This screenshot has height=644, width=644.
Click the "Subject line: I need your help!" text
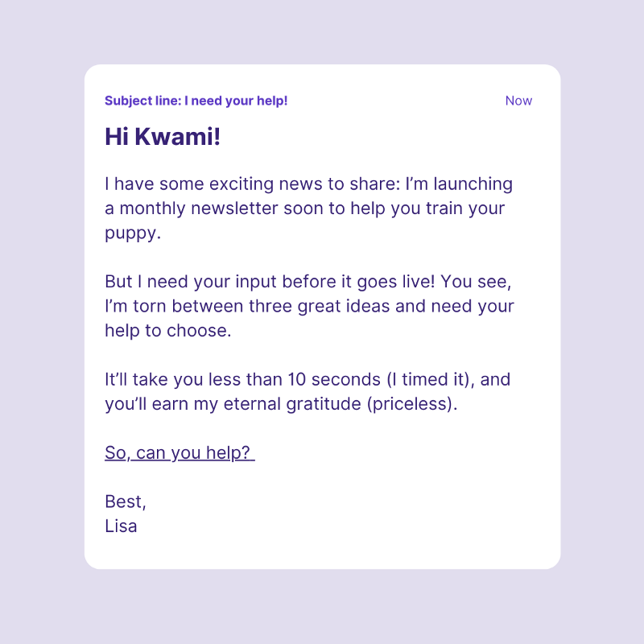(x=196, y=101)
